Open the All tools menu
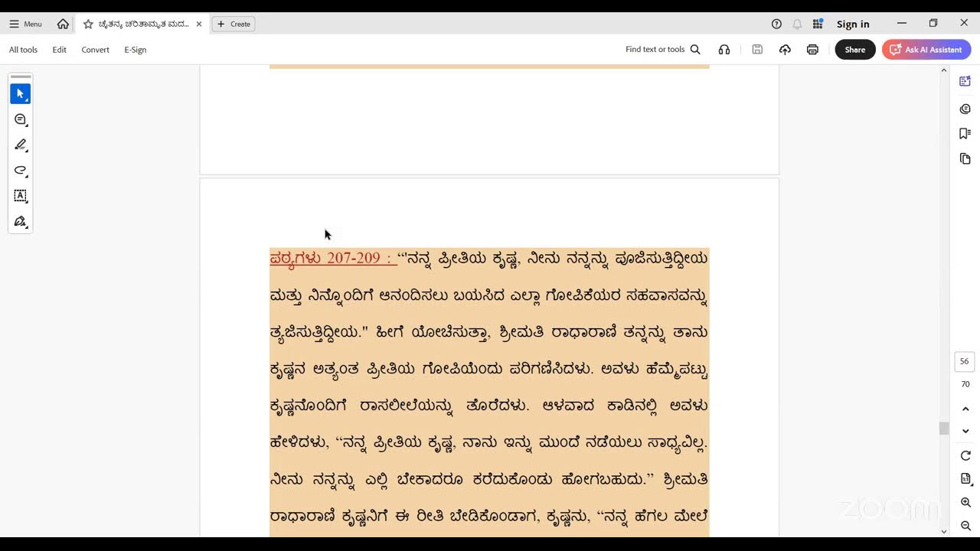The image size is (980, 551). pyautogui.click(x=23, y=50)
